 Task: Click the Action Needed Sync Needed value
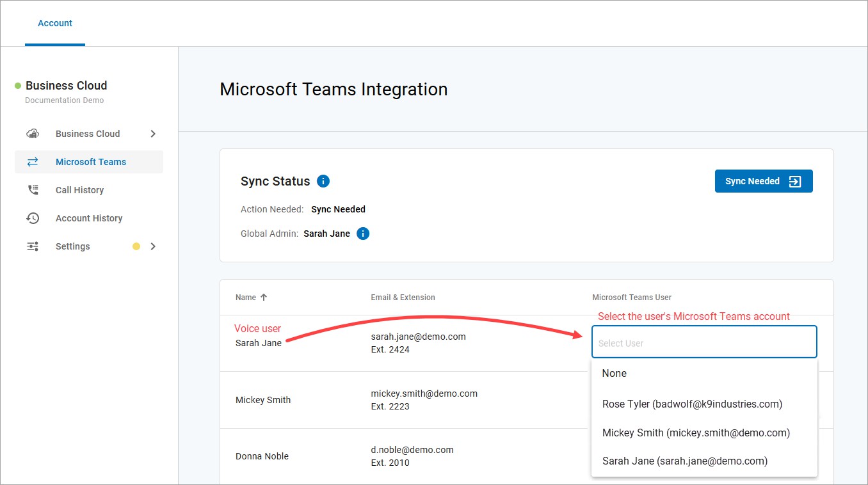tap(338, 209)
